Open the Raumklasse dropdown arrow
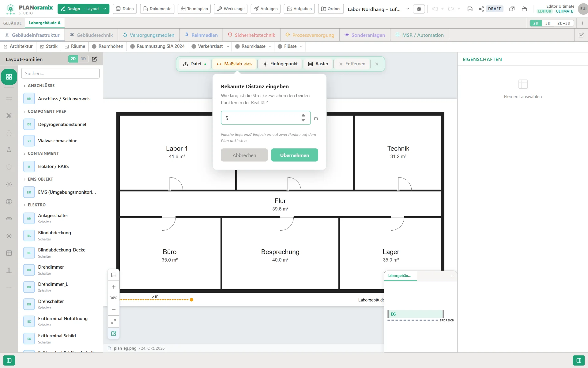 [270, 47]
